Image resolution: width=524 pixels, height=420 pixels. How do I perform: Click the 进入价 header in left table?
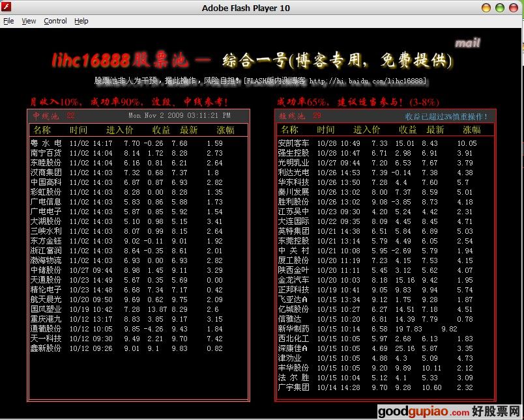tap(120, 130)
